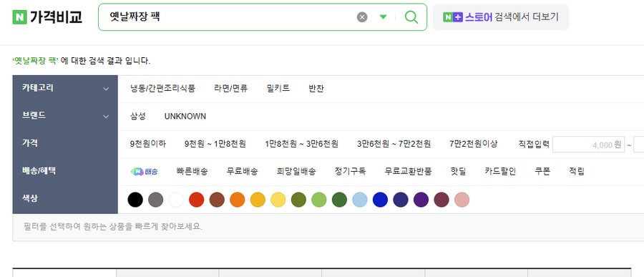The width and height of the screenshot is (644, 277).
Task: Pick the pink color swatch
Action: (462, 200)
